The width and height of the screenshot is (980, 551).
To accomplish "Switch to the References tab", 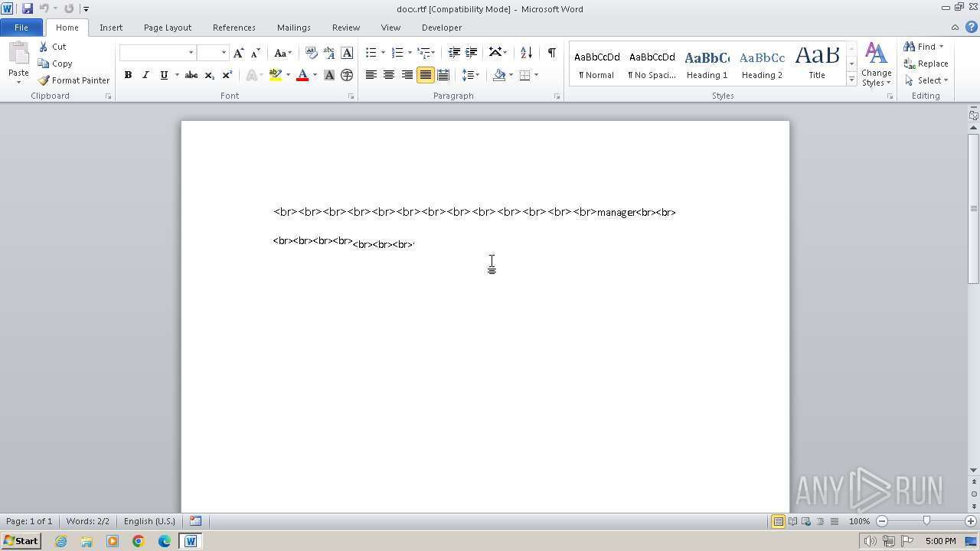I will (234, 27).
